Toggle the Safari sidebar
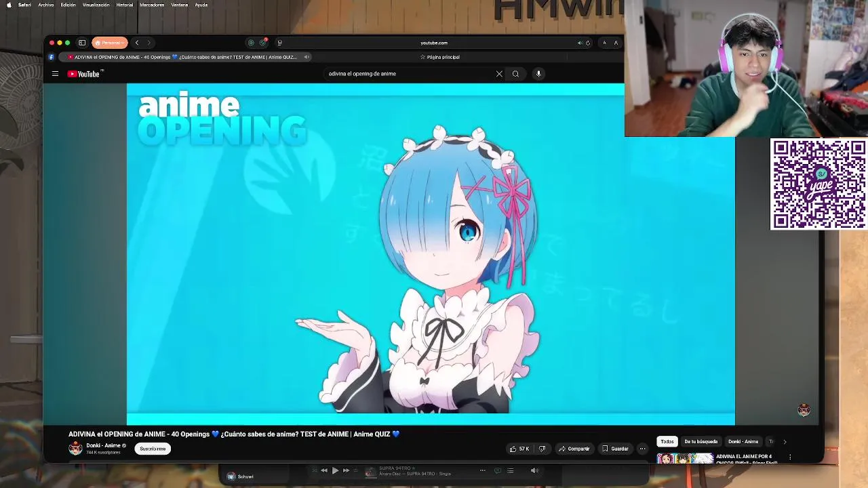This screenshot has width=868, height=488. pos(82,43)
